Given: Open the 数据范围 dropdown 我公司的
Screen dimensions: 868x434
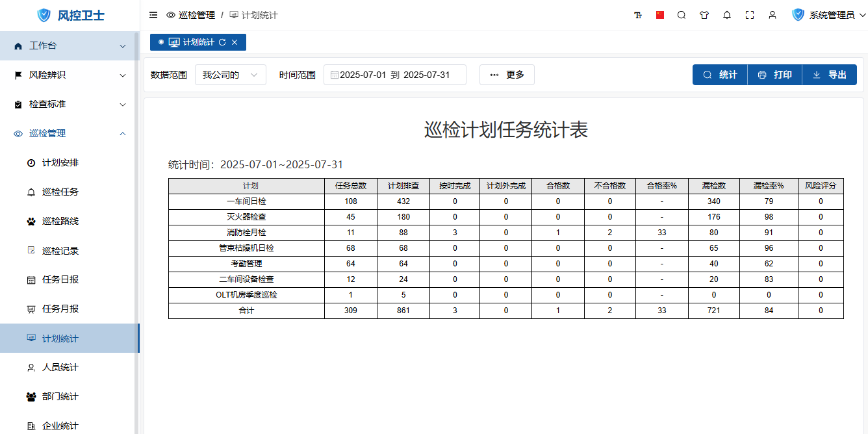Looking at the screenshot, I should (231, 75).
